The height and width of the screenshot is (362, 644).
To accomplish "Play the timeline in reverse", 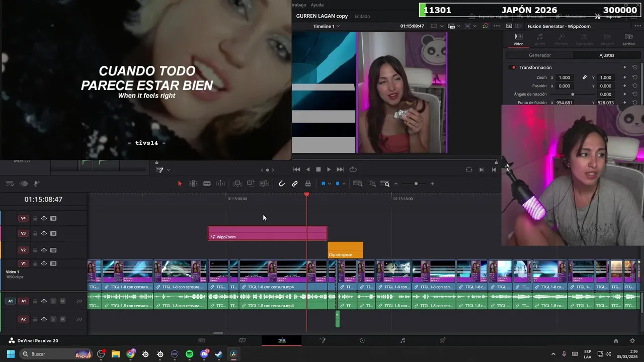I will click(308, 169).
